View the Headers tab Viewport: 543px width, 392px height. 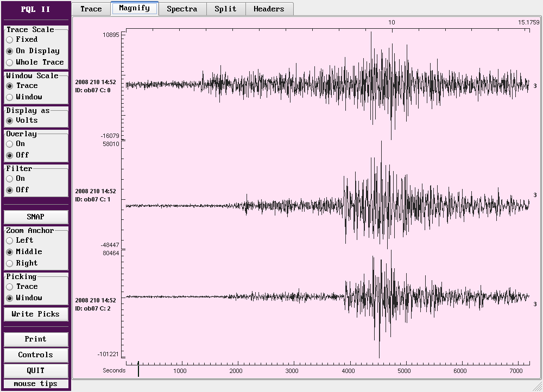(x=269, y=9)
